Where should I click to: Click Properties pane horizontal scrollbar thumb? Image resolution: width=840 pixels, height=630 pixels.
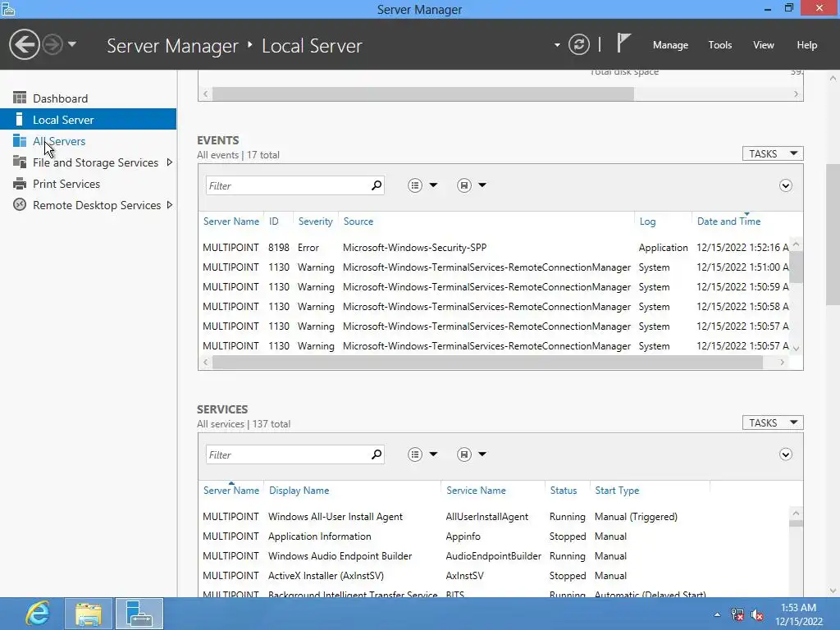coord(423,94)
